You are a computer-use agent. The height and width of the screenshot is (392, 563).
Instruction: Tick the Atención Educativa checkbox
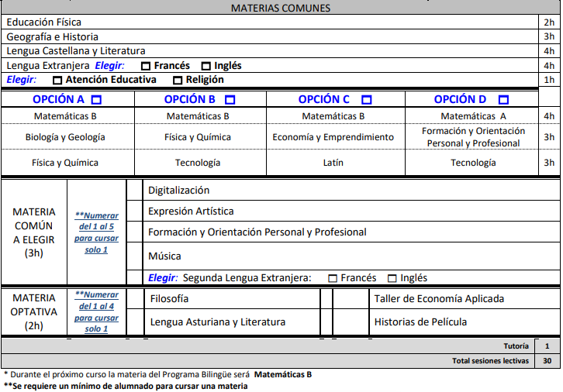point(57,80)
